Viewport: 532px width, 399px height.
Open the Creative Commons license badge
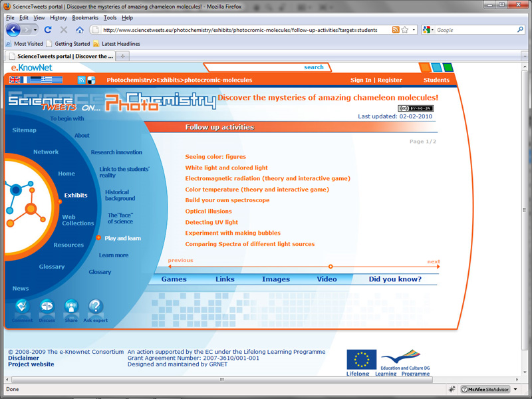(416, 108)
